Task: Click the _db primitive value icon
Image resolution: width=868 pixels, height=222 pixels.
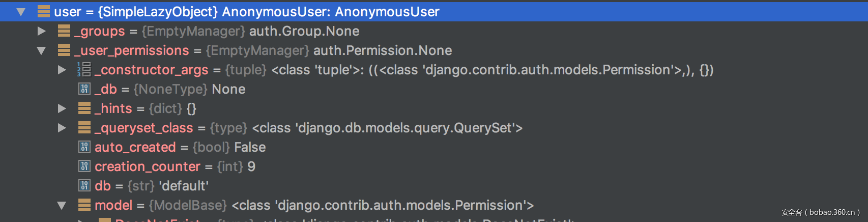Action: tap(84, 89)
